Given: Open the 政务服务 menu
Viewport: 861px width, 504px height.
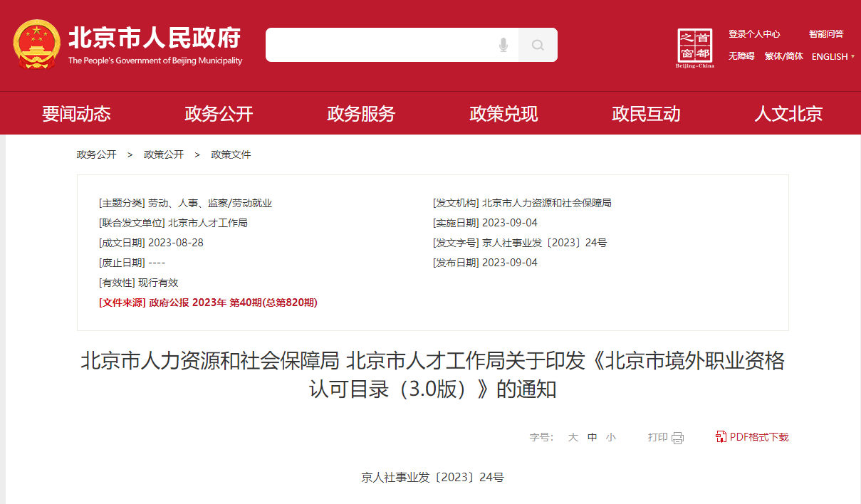Looking at the screenshot, I should pyautogui.click(x=360, y=113).
